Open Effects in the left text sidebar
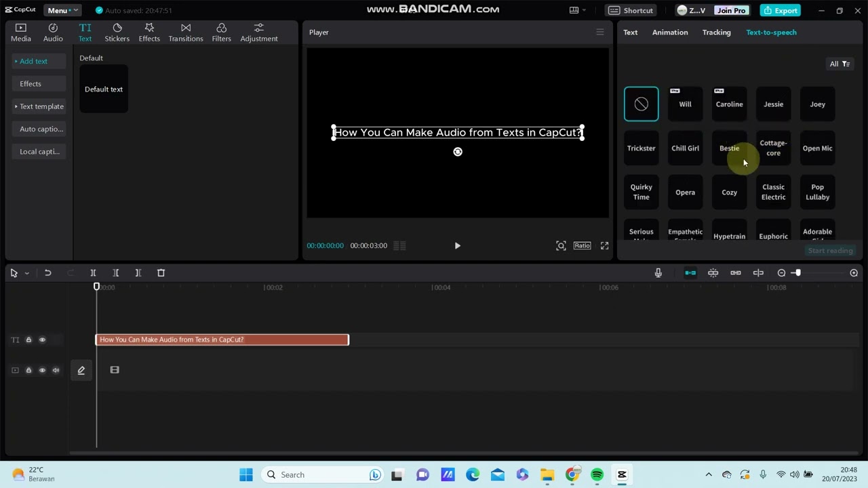Image resolution: width=868 pixels, height=488 pixels. pos(39,84)
